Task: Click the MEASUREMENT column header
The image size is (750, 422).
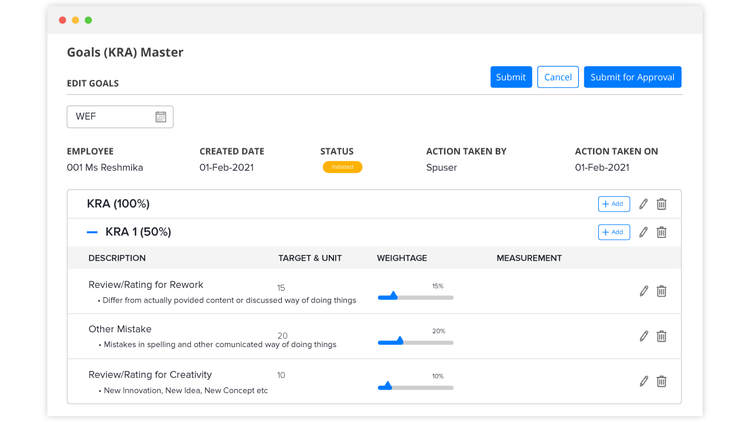Action: (529, 258)
